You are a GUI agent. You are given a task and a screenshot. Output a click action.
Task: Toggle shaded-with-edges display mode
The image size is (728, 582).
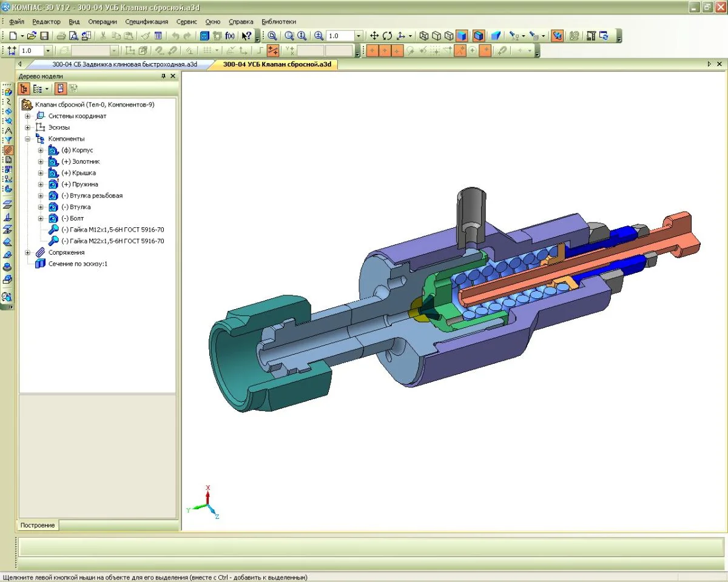[479, 36]
